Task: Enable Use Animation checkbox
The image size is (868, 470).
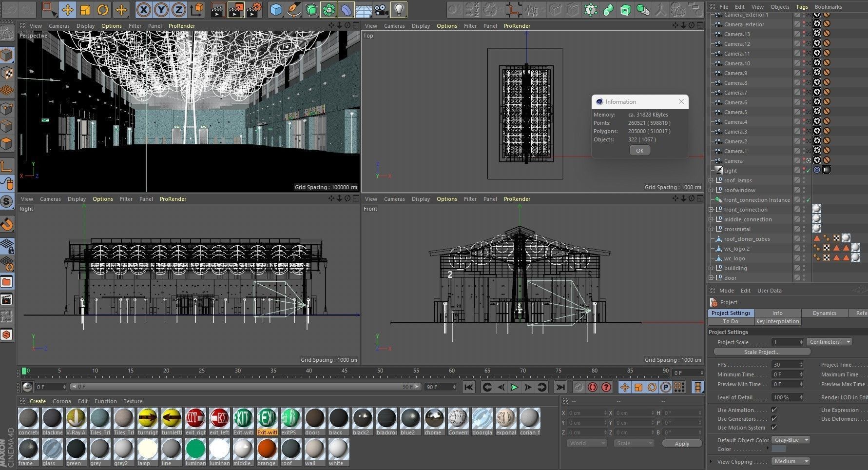Action: (774, 410)
